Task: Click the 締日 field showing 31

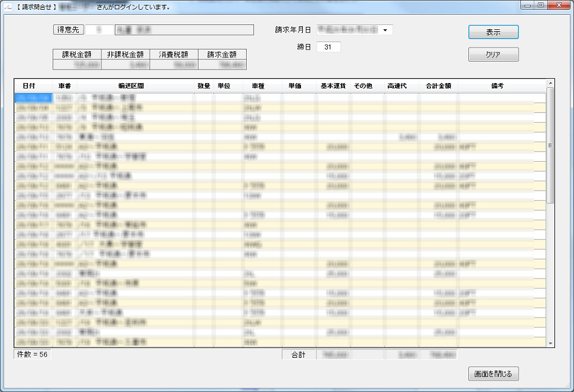Action: pos(329,47)
